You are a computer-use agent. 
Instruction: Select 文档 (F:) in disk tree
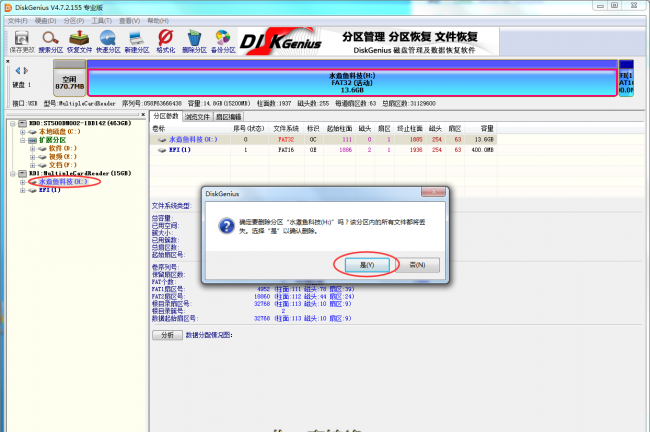[63, 165]
